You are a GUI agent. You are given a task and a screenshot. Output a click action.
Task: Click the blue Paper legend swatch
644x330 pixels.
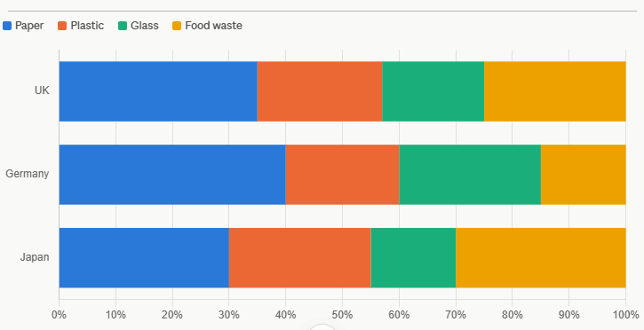click(7, 26)
